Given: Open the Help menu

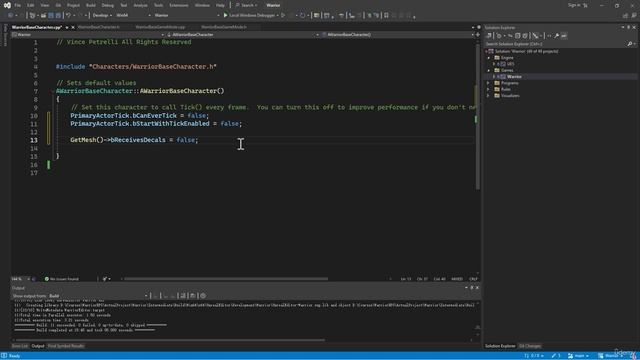Looking at the screenshot, I should (x=220, y=5).
